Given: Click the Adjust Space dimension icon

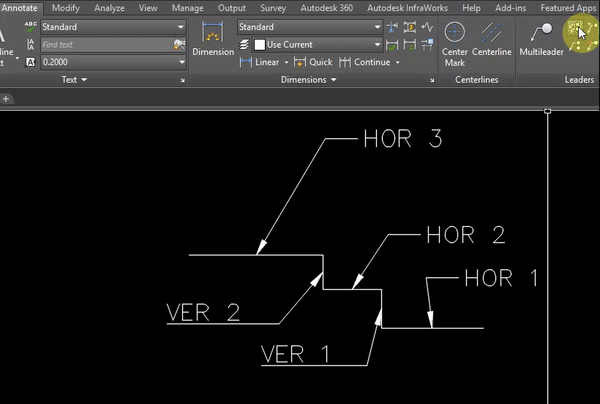Looking at the screenshot, I should 409,27.
